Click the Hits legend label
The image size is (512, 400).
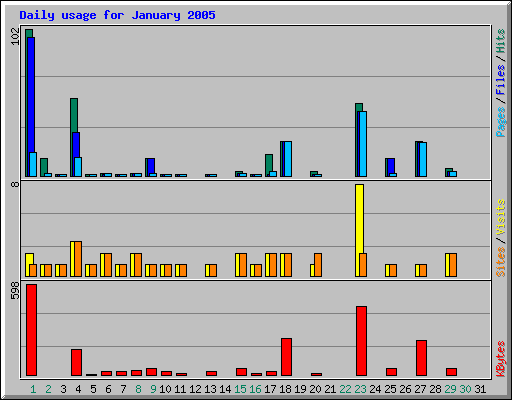[500, 41]
